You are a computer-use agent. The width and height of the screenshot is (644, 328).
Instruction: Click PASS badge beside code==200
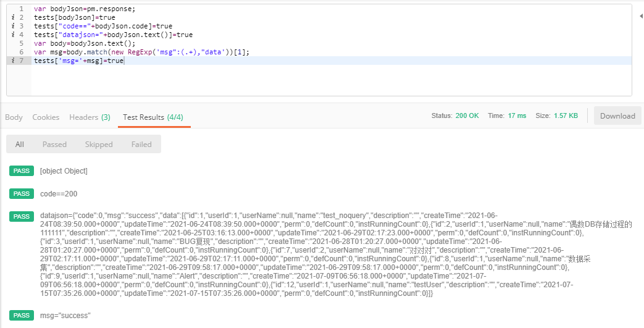22,193
